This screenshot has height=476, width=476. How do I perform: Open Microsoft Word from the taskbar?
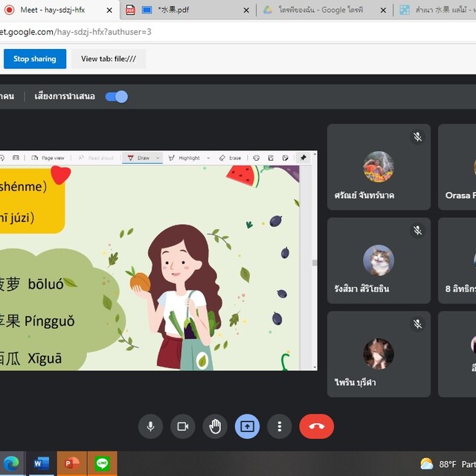pos(40,463)
